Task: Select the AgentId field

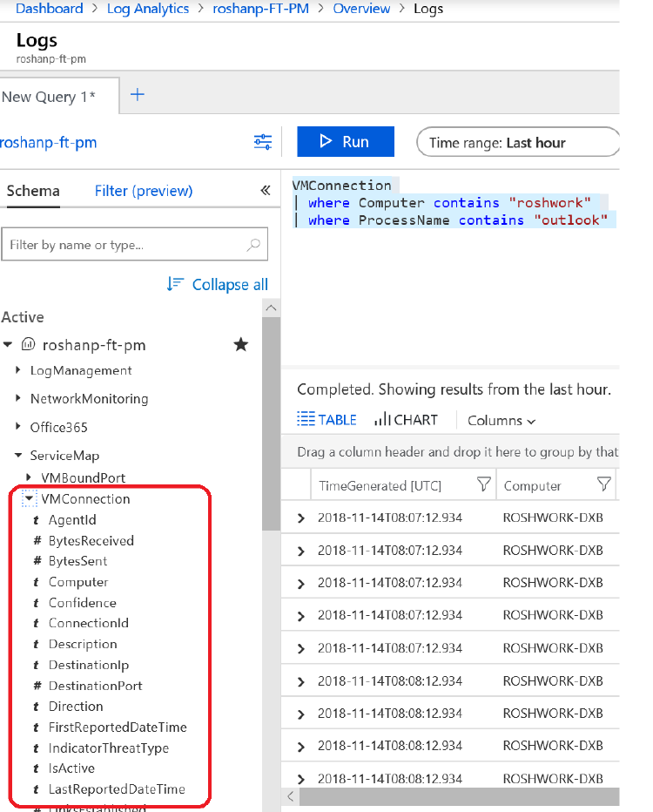Action: (72, 520)
